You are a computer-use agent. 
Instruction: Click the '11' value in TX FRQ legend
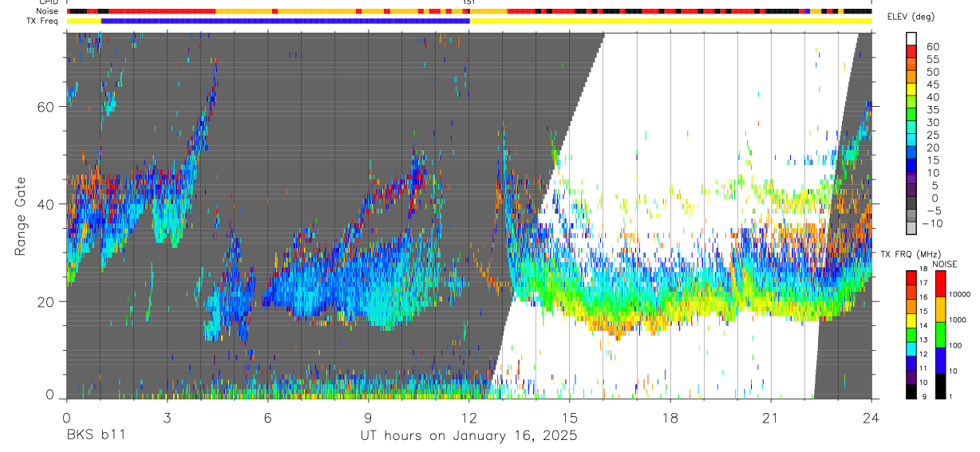point(923,367)
